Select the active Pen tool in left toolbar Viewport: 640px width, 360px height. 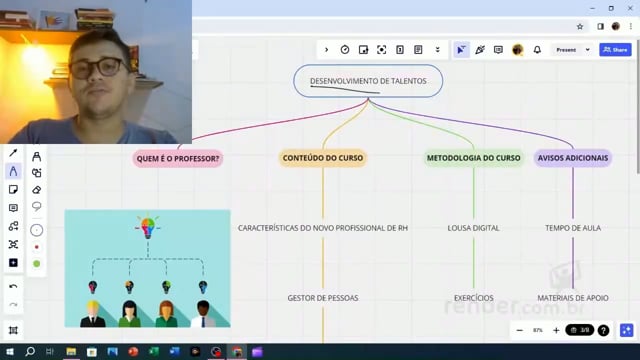click(13, 171)
